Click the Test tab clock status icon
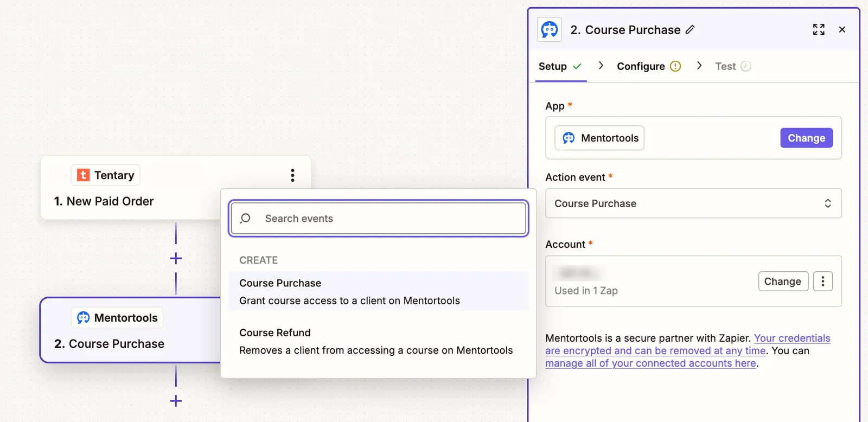 (x=746, y=66)
